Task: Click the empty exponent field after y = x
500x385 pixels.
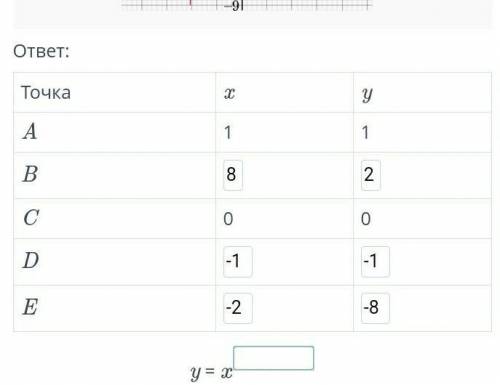Action: point(273,358)
